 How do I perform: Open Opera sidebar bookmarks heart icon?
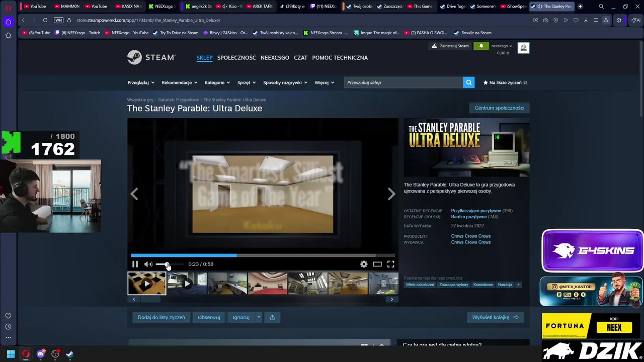8,316
